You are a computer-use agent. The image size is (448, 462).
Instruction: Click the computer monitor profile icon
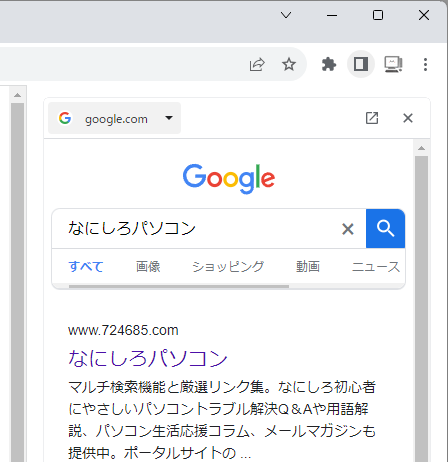pyautogui.click(x=393, y=64)
